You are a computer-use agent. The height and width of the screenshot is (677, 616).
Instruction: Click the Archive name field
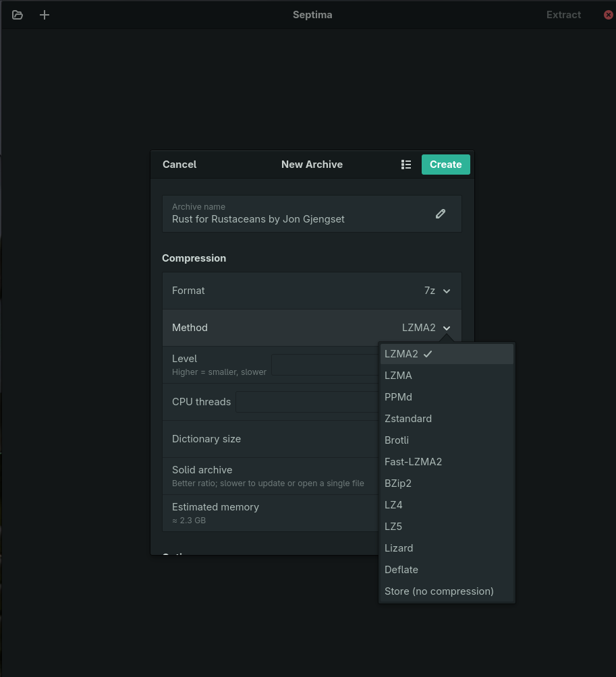click(312, 214)
